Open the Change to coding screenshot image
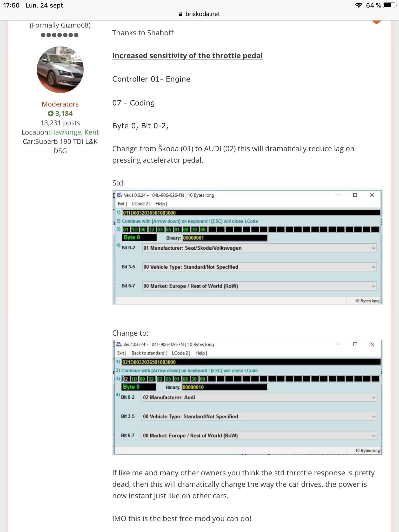This screenshot has height=532, width=399. pyautogui.click(x=247, y=397)
